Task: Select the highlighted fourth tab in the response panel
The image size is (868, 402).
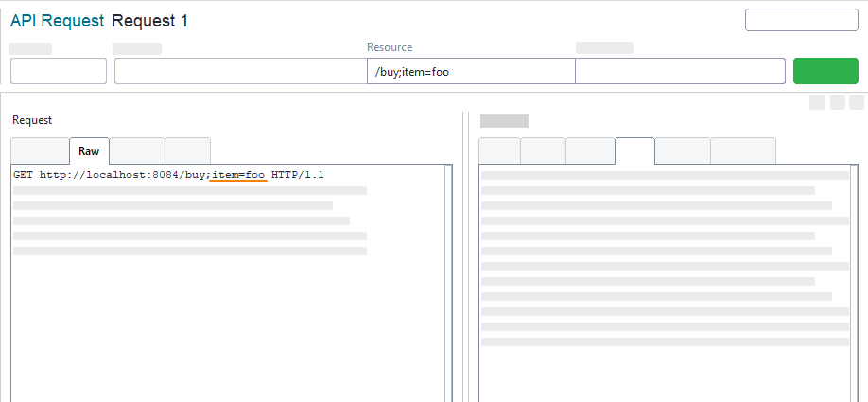Action: coord(634,151)
